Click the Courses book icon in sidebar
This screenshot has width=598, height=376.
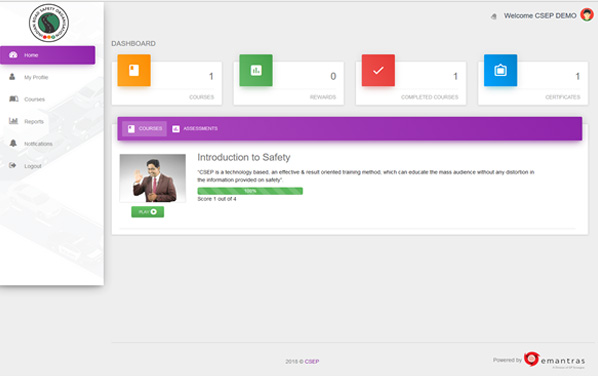click(13, 99)
